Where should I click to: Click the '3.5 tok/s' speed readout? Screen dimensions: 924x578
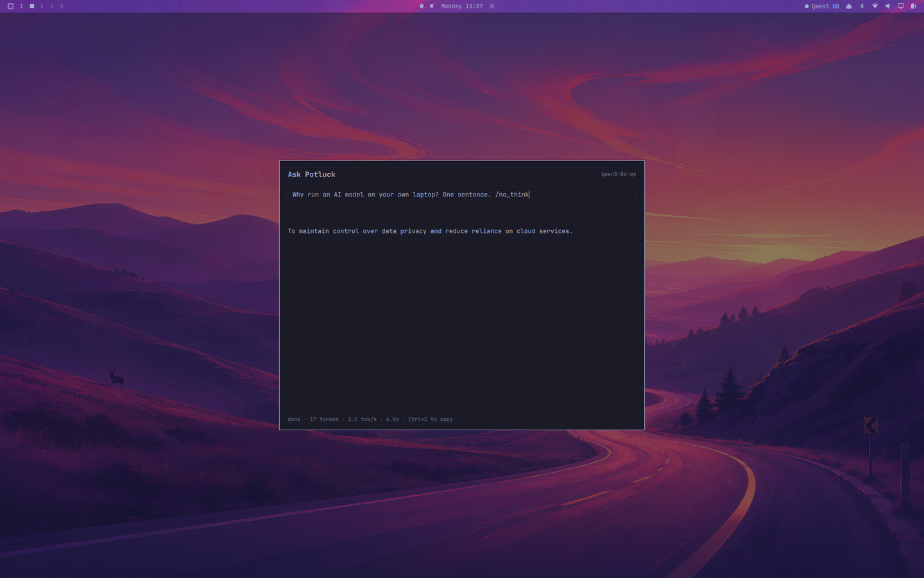pyautogui.click(x=362, y=419)
